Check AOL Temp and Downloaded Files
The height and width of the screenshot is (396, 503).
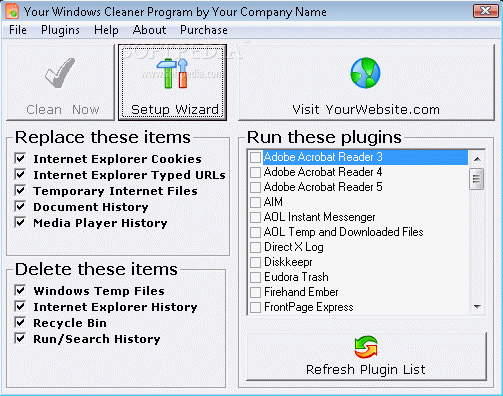pos(256,232)
